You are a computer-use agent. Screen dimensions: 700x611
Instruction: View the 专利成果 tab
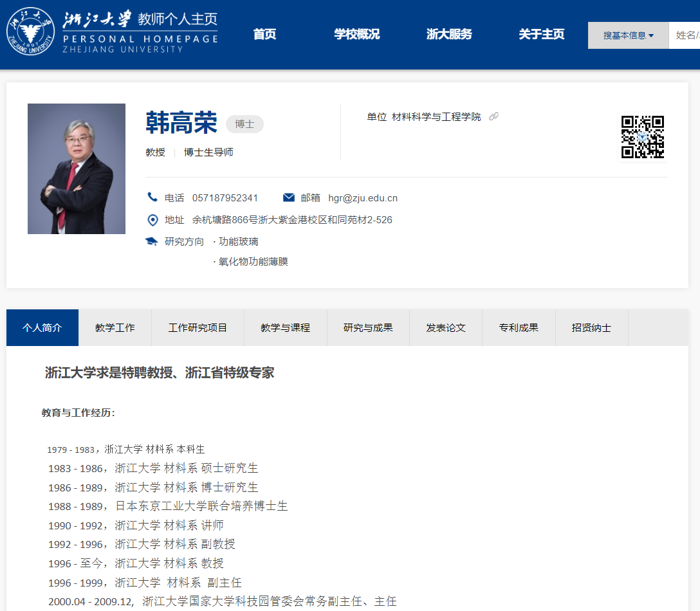(x=519, y=327)
